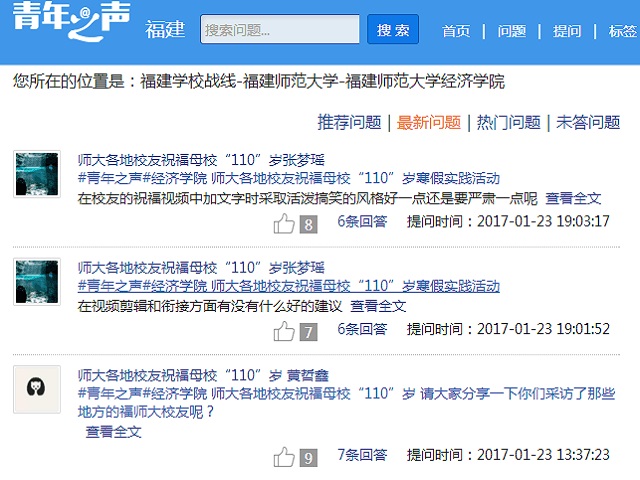Image resolution: width=640 pixels, height=480 pixels.
Task: Click the 搜索 search button
Action: tap(393, 29)
